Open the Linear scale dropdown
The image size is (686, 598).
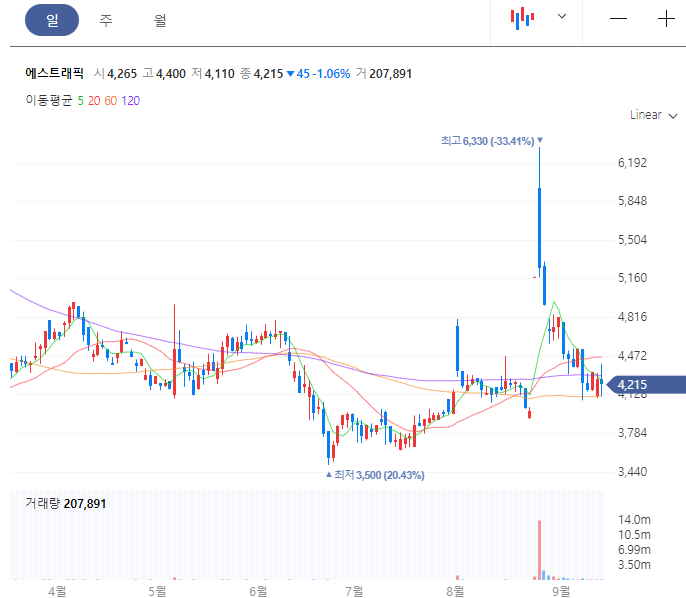point(654,115)
